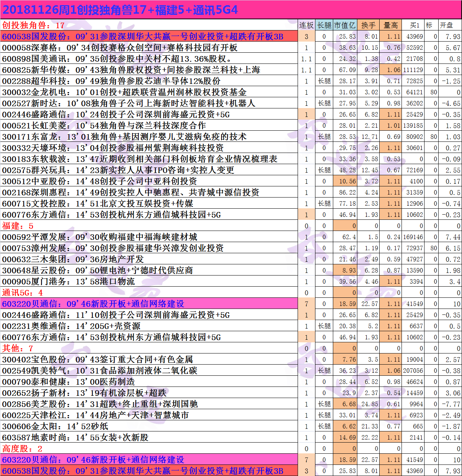Click opening value -7.77 in 美芝股份 row
462x476 pixels.
pyautogui.click(x=450, y=404)
